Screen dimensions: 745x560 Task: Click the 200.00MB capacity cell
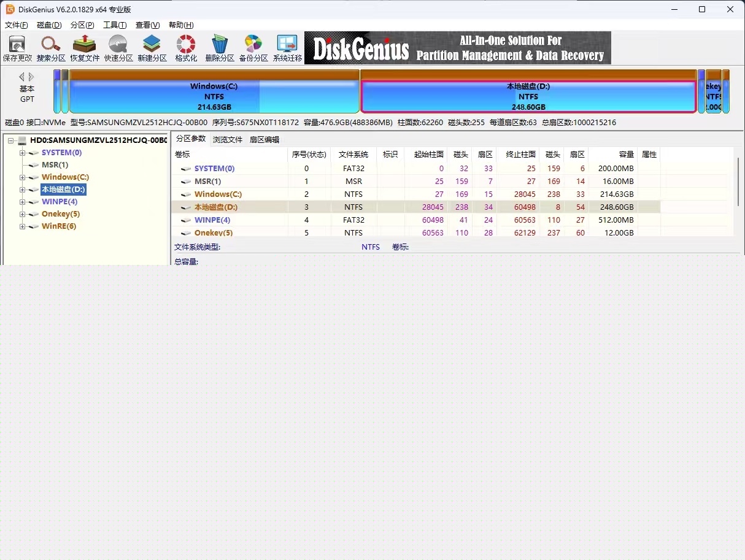point(616,169)
